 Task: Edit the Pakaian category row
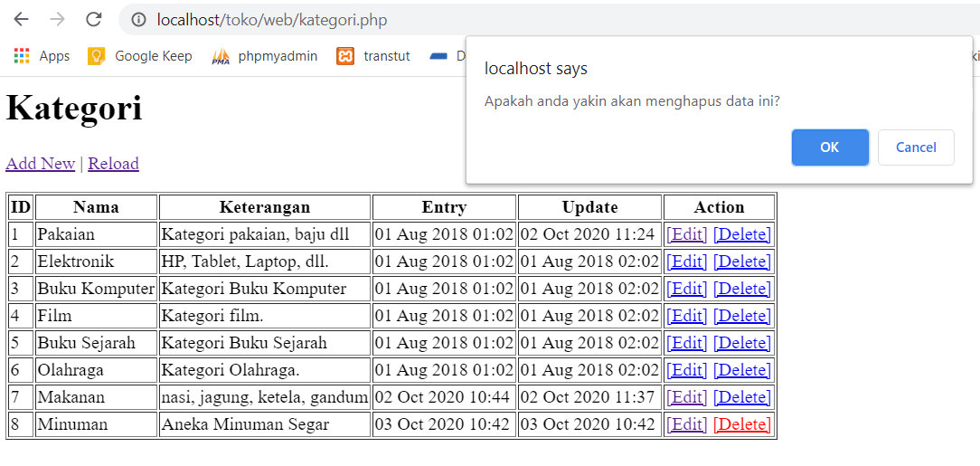pos(686,234)
